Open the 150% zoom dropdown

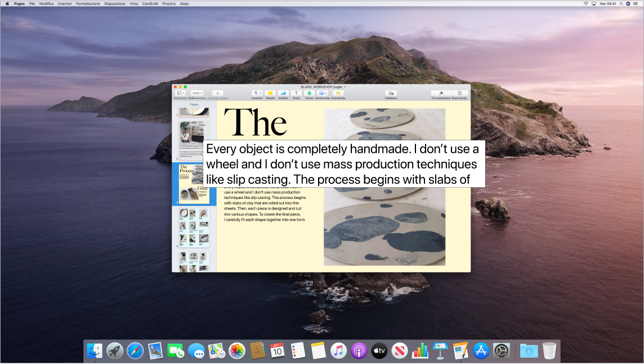click(x=197, y=93)
